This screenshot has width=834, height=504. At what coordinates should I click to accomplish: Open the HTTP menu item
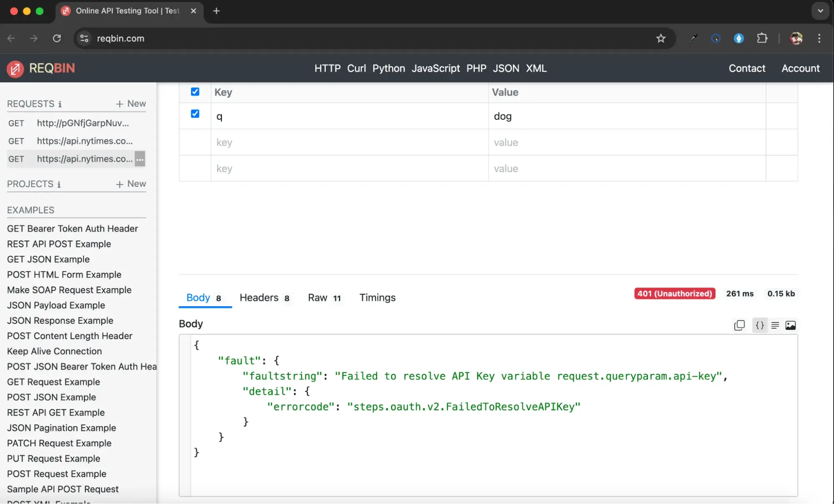click(x=328, y=68)
